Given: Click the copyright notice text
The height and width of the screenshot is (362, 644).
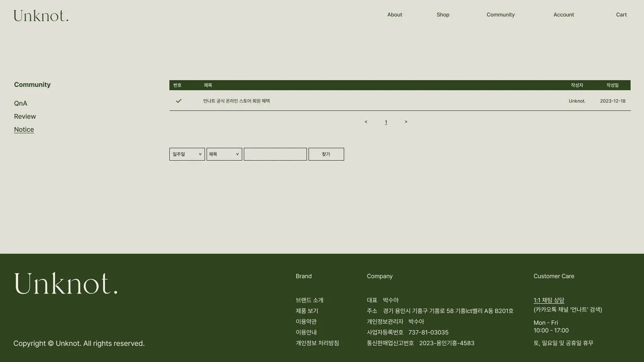Looking at the screenshot, I should [79, 344].
